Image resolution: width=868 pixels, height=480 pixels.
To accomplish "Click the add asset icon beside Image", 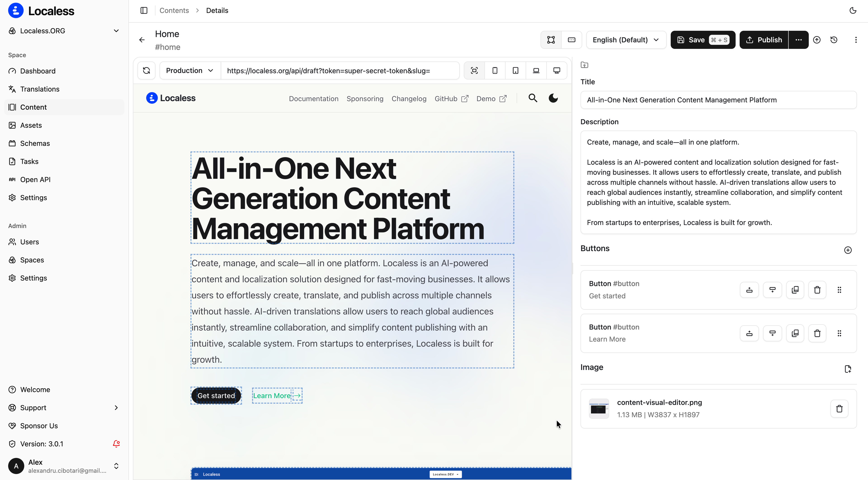I will click(x=848, y=369).
